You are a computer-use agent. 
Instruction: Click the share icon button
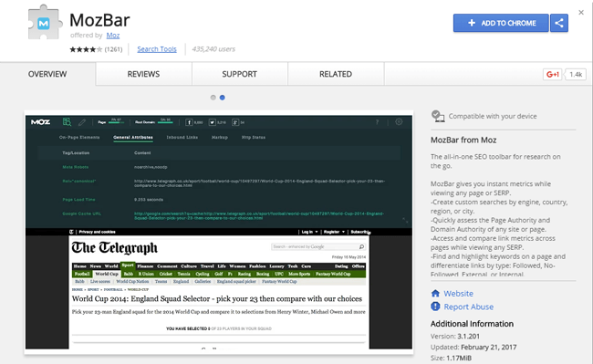[559, 23]
